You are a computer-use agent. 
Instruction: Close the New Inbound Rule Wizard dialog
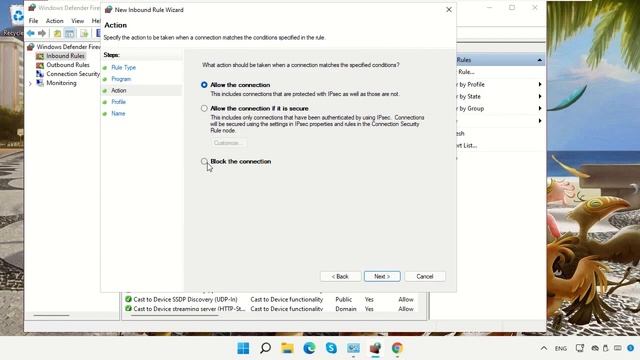coord(449,9)
